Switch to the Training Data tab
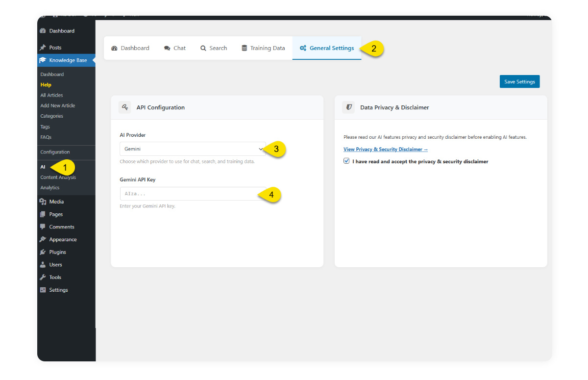The width and height of the screenshot is (588, 380). tap(263, 48)
